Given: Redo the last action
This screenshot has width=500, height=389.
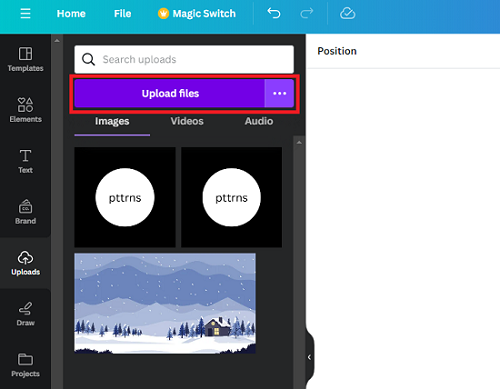Looking at the screenshot, I should [x=307, y=13].
